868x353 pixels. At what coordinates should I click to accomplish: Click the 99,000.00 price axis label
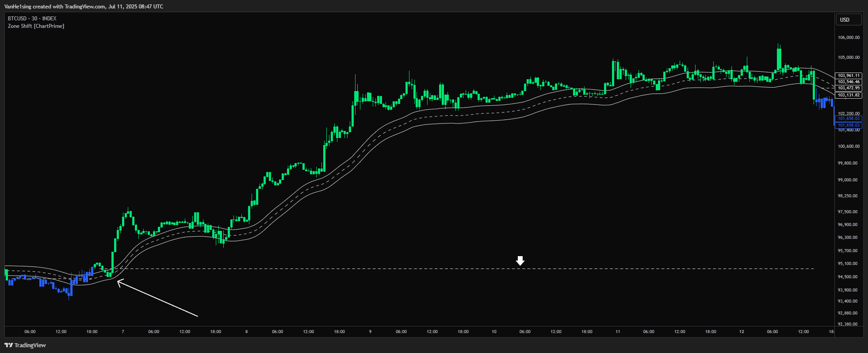[x=848, y=180]
